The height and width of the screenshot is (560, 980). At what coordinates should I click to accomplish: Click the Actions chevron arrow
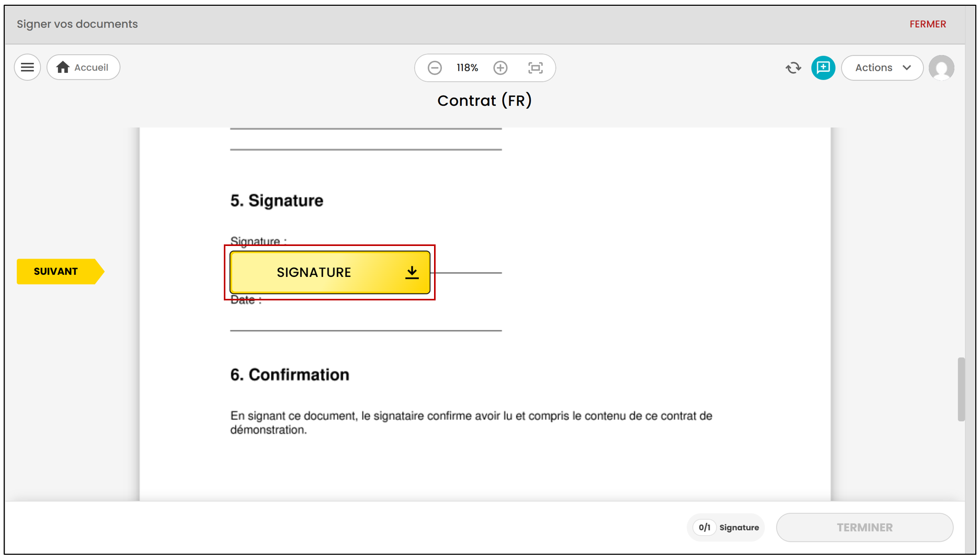(x=907, y=68)
